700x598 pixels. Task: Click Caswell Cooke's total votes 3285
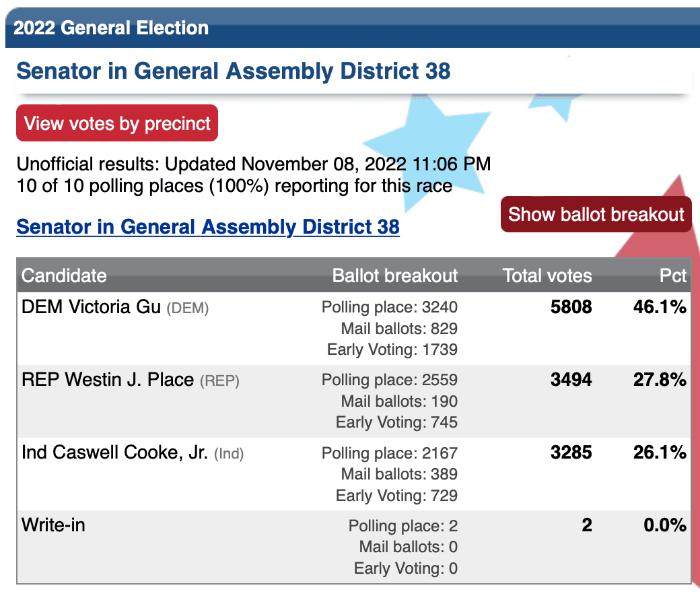[571, 453]
